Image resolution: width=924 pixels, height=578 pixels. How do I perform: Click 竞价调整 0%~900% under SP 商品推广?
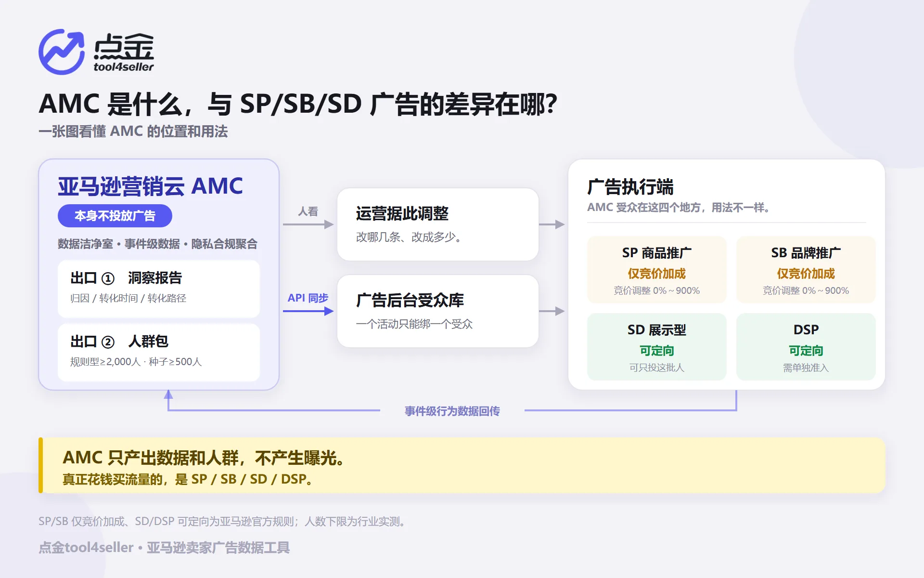point(657,290)
